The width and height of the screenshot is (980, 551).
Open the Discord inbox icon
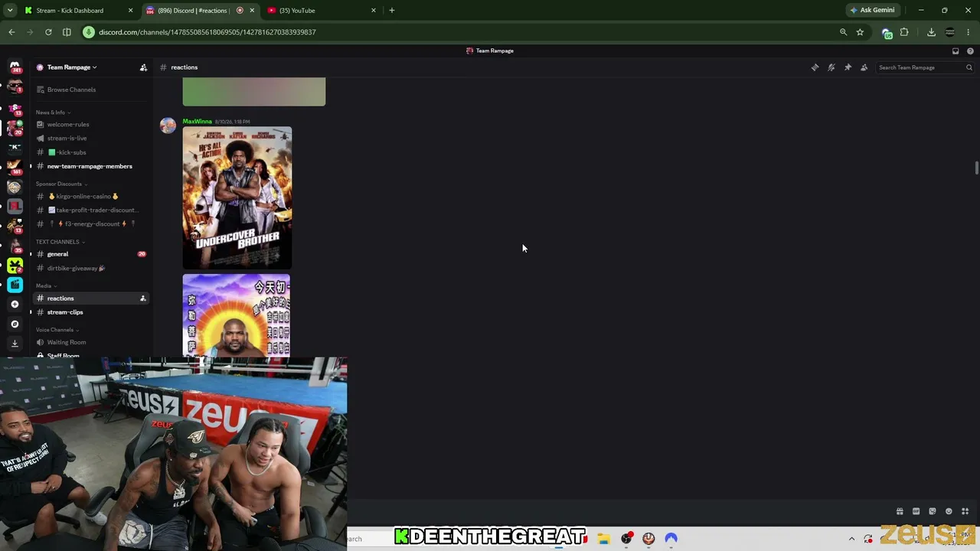955,51
